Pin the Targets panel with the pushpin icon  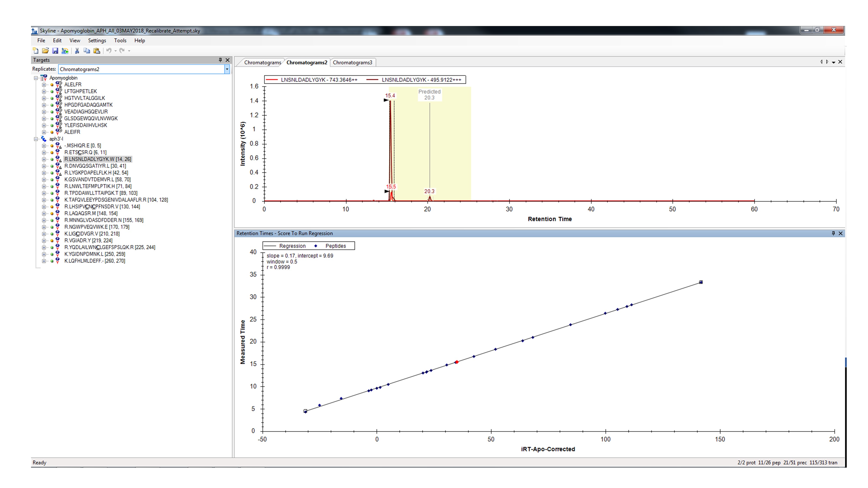(x=220, y=60)
